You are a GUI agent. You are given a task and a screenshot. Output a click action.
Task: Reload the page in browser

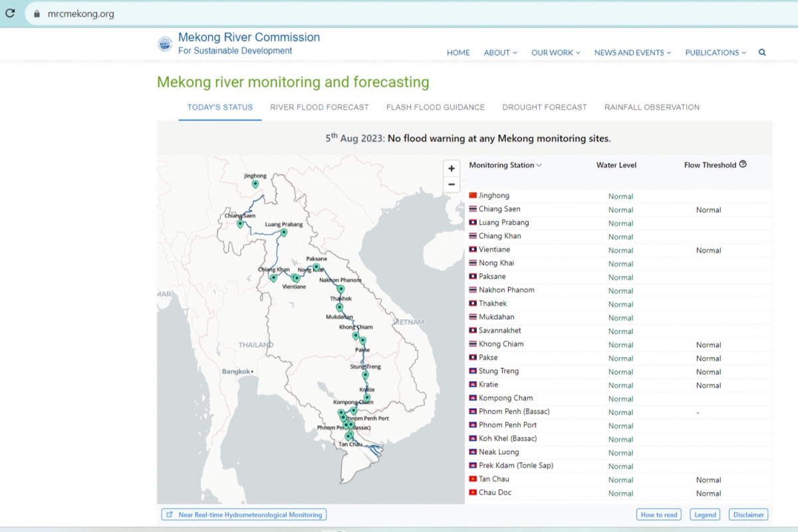(10, 13)
